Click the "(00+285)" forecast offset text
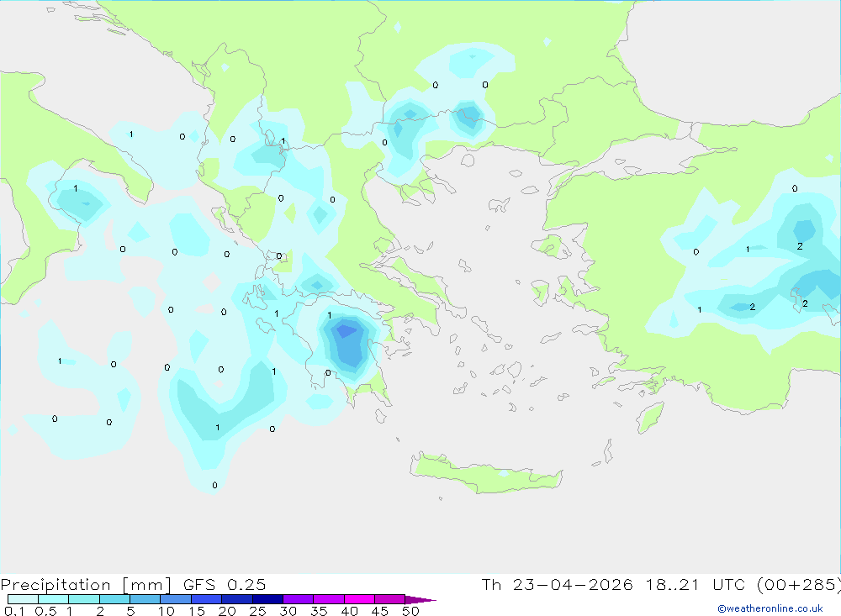 (x=799, y=585)
